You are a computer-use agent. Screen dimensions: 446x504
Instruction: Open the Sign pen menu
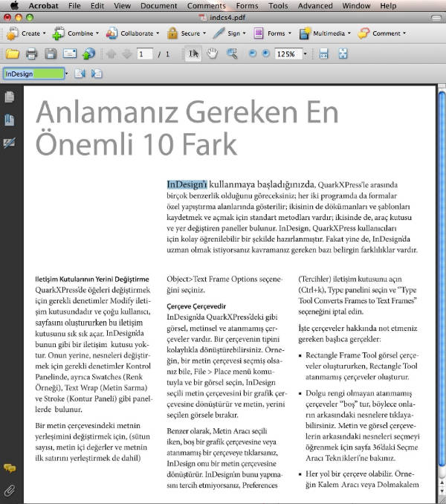pyautogui.click(x=229, y=33)
